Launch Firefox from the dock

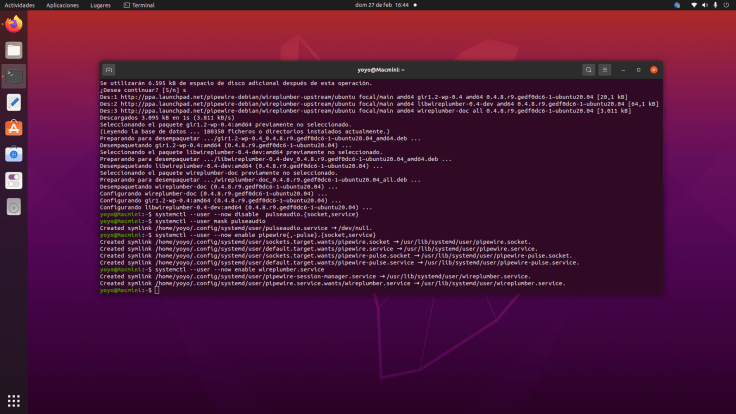[14, 24]
